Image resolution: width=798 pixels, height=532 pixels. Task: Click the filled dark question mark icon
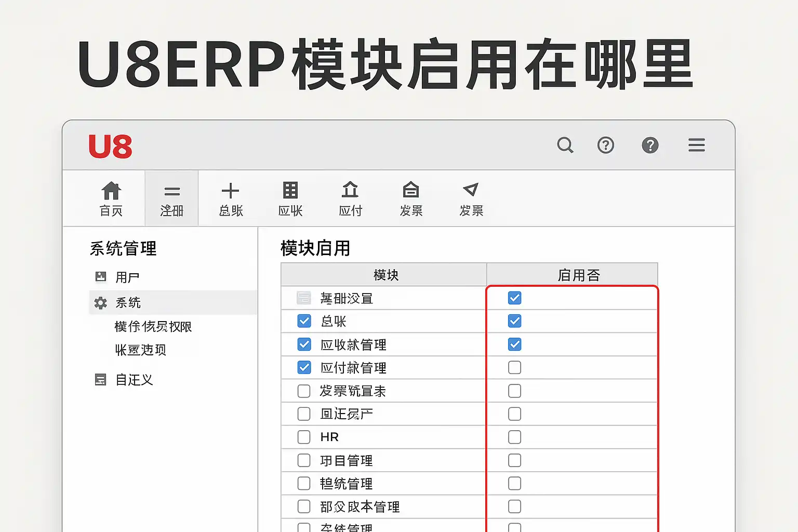[650, 145]
